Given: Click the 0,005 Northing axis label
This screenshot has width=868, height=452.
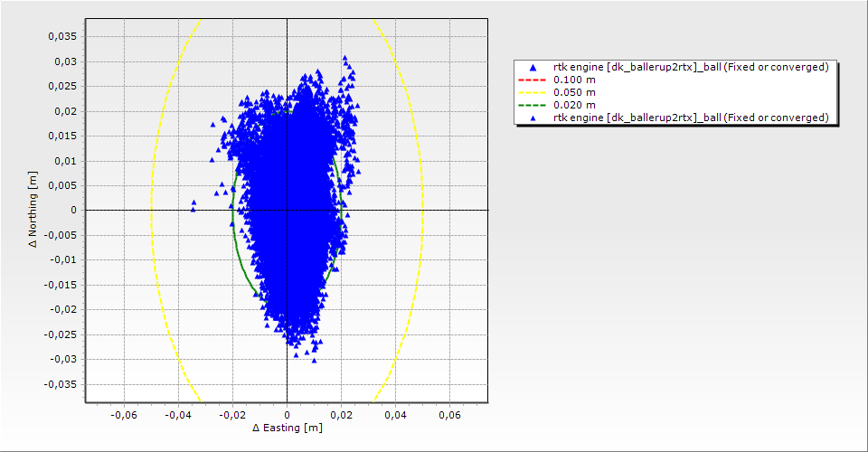Looking at the screenshot, I should [62, 185].
